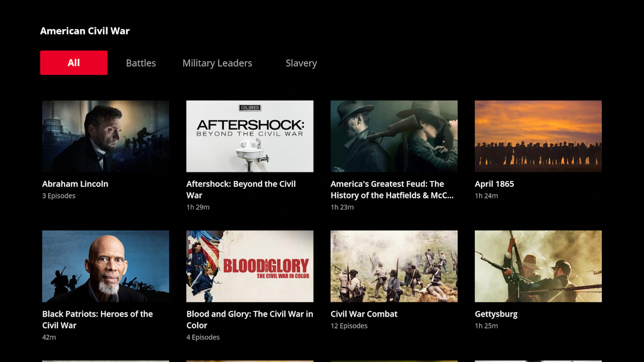Image resolution: width=644 pixels, height=362 pixels.
Task: Click the Aftershock: Beyond the Civil War title
Action: (x=241, y=190)
